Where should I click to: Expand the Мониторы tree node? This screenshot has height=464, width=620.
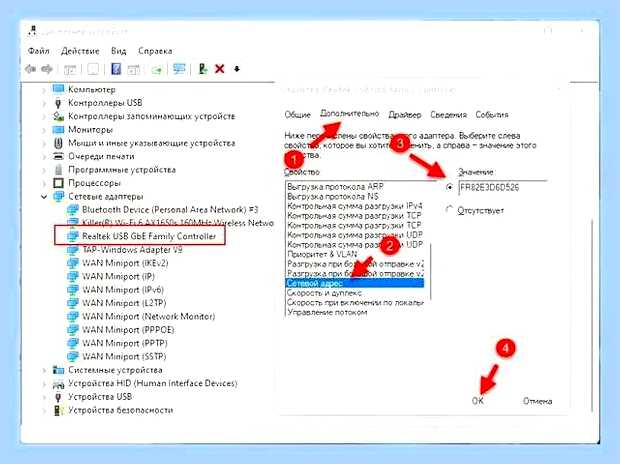tap(44, 130)
